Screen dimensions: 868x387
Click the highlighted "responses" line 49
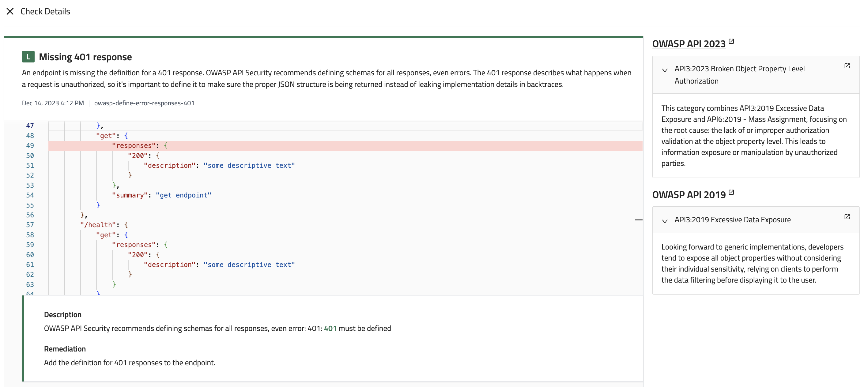[134, 145]
